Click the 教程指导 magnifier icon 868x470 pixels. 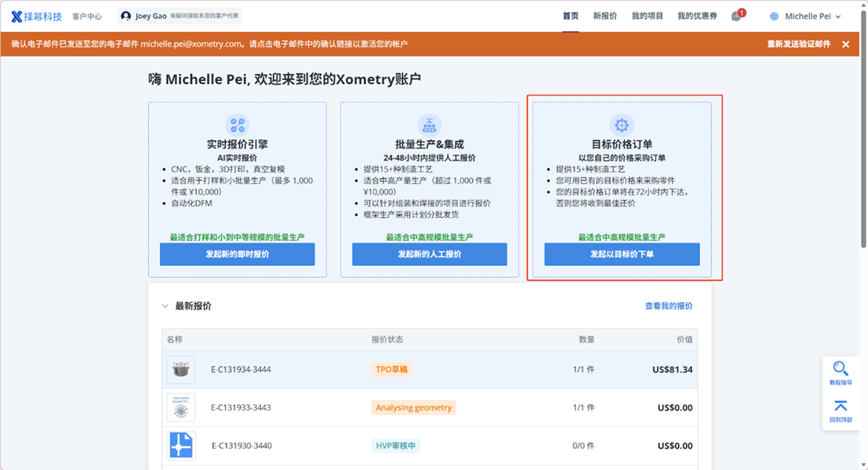click(841, 369)
